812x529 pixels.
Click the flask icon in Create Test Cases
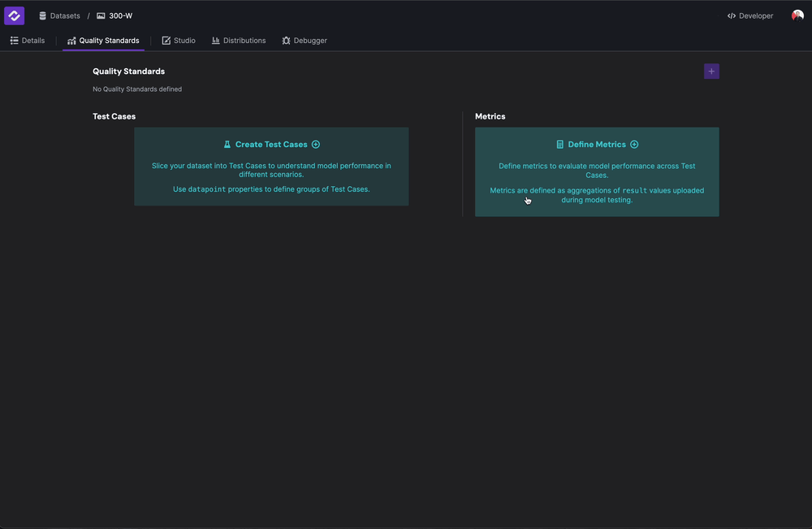pyautogui.click(x=227, y=144)
